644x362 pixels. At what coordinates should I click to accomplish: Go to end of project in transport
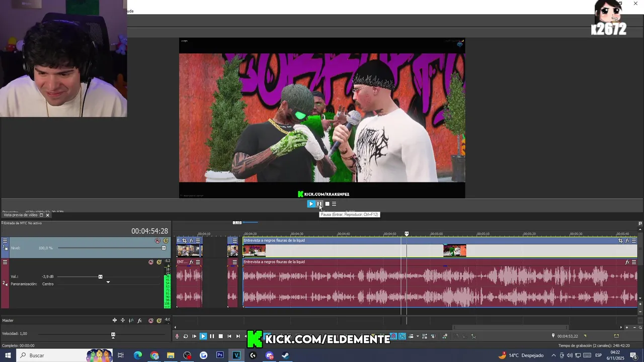coord(238,336)
